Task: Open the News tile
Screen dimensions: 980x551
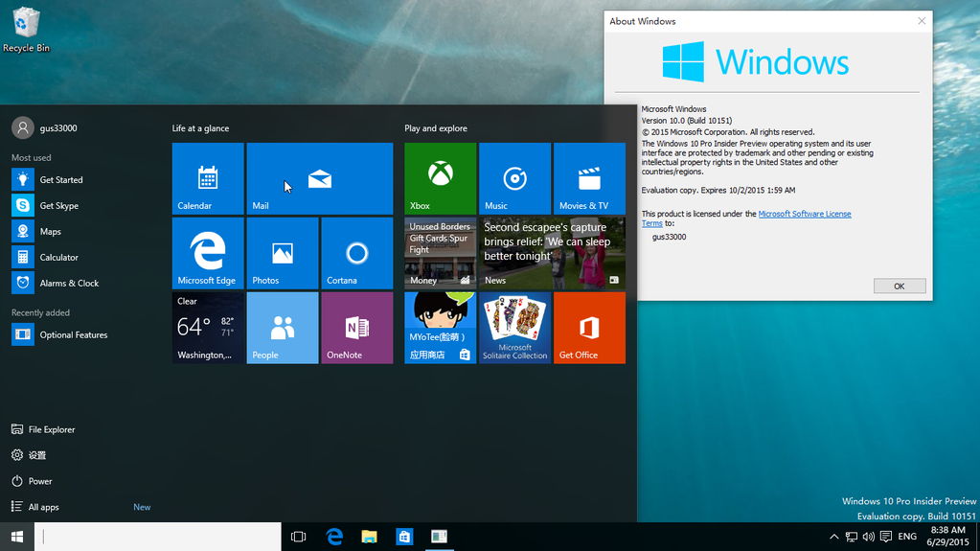Action: 552,253
